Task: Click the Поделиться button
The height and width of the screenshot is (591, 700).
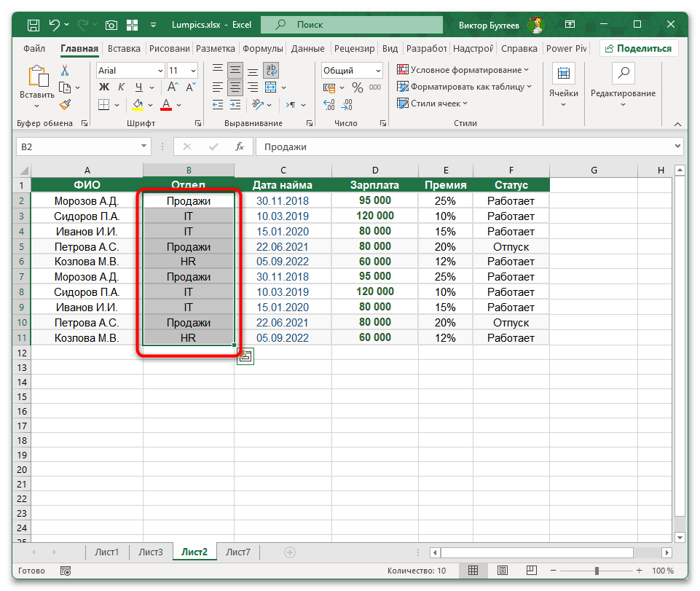Action: 639,48
